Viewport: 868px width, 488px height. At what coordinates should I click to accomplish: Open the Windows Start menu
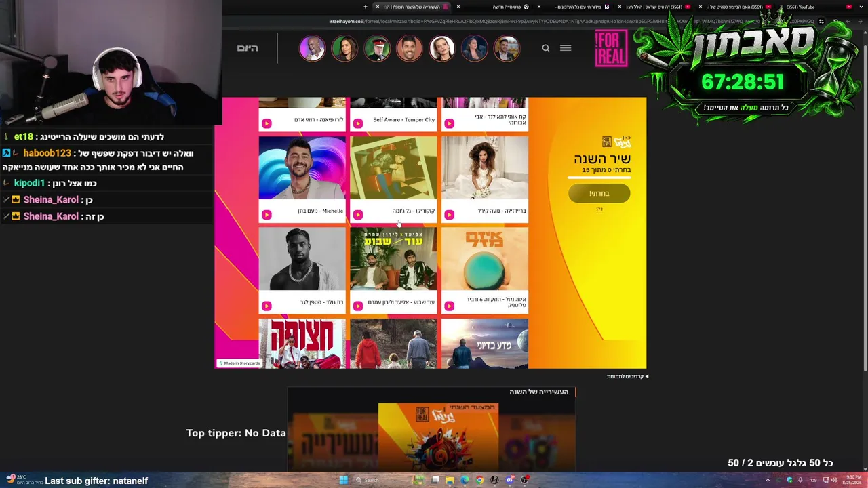click(x=343, y=480)
